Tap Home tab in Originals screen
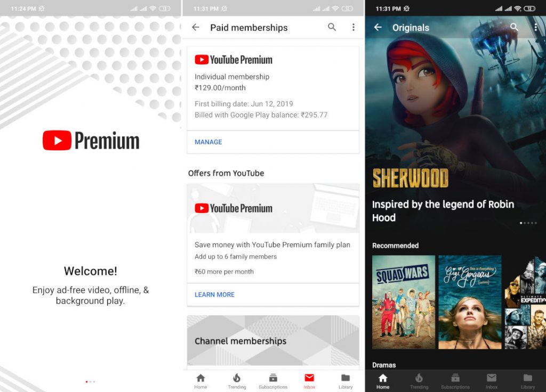Image resolution: width=546 pixels, height=392 pixels. coord(383,381)
